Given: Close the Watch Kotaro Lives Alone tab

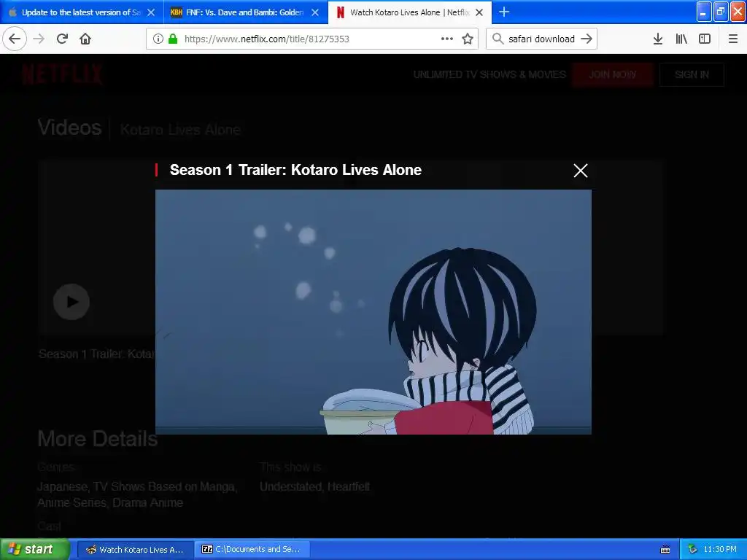Looking at the screenshot, I should pos(480,12).
